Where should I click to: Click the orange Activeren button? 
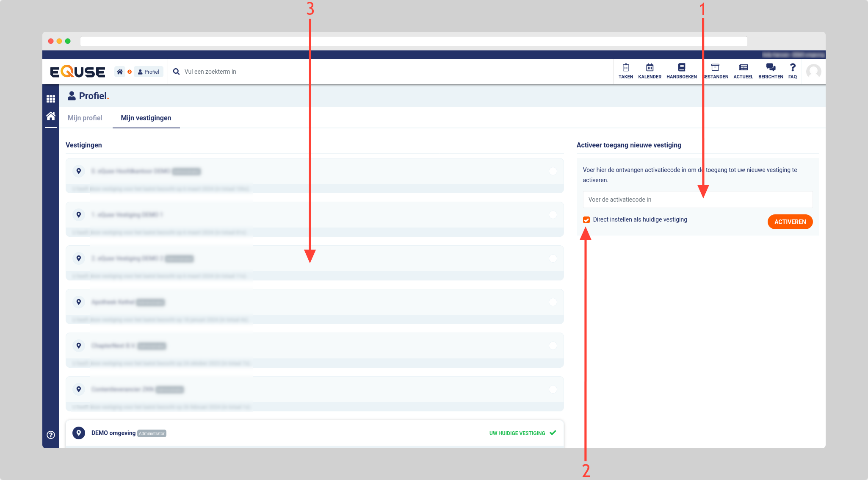(790, 222)
